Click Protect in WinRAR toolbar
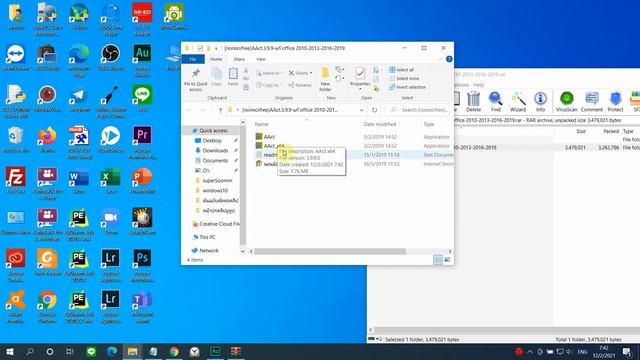Viewport: 640px width, 360px height. (x=615, y=102)
